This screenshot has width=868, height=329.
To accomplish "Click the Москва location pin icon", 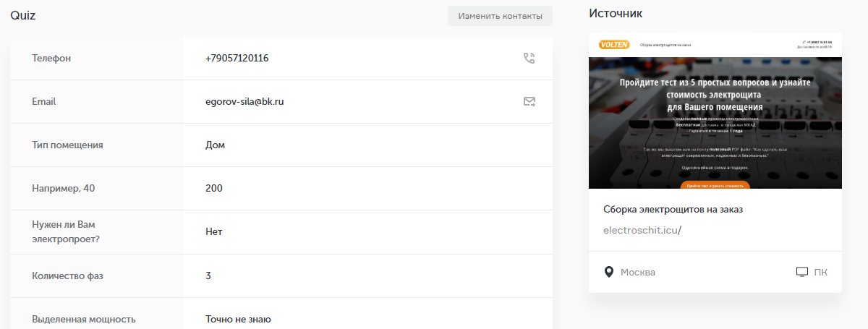I will click(x=609, y=272).
